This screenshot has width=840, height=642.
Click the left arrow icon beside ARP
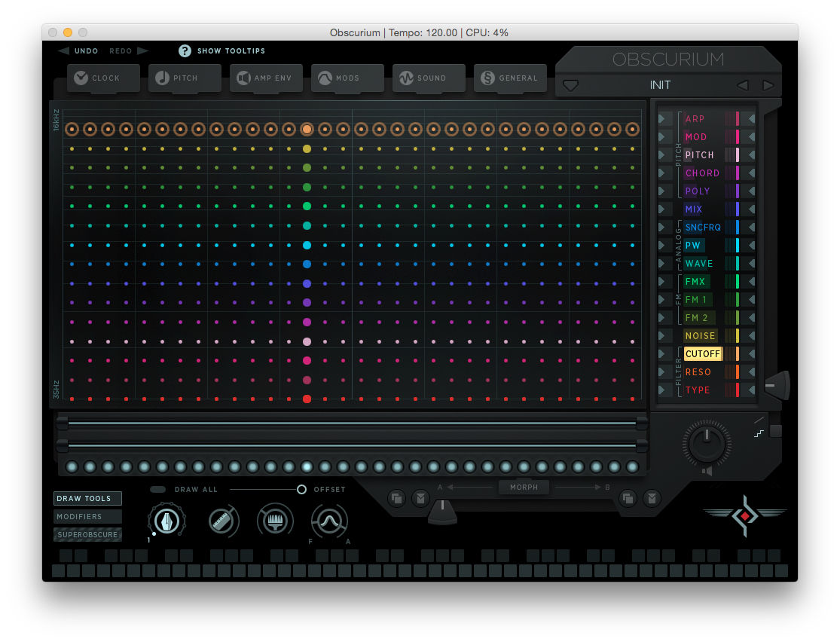point(752,118)
